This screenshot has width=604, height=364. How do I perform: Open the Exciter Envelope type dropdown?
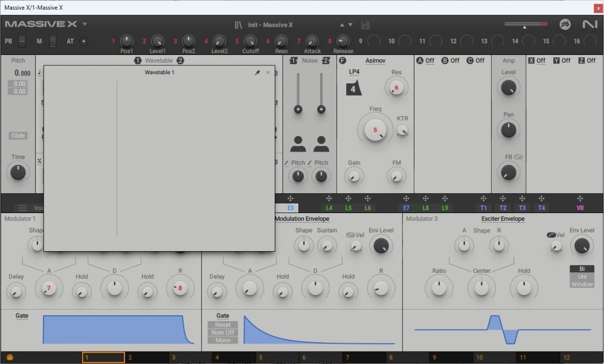tap(503, 219)
